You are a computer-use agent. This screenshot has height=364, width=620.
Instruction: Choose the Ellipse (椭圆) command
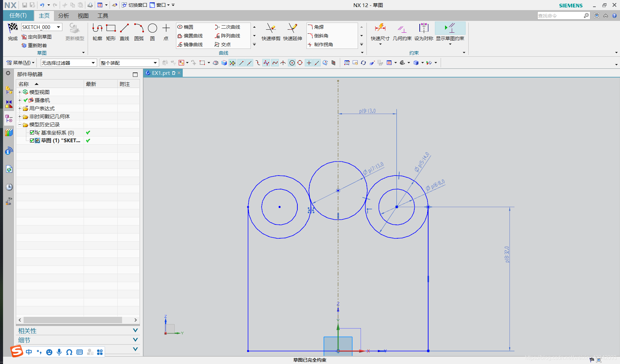[185, 27]
